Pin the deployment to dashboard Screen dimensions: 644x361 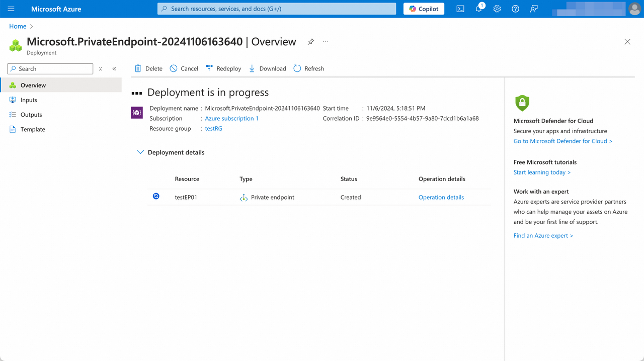click(310, 42)
